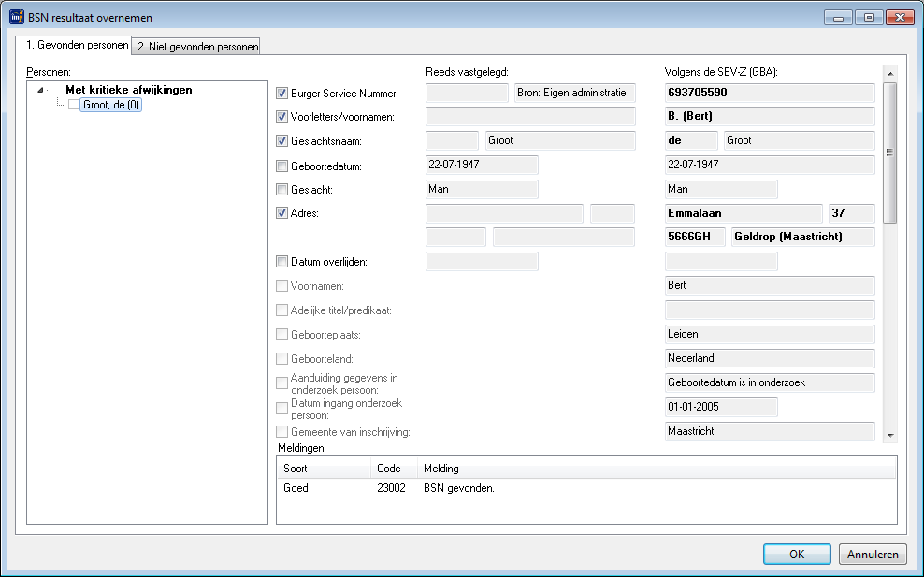The width and height of the screenshot is (924, 577).
Task: Tick 'Datum overlijden' checkbox
Action: (282, 262)
